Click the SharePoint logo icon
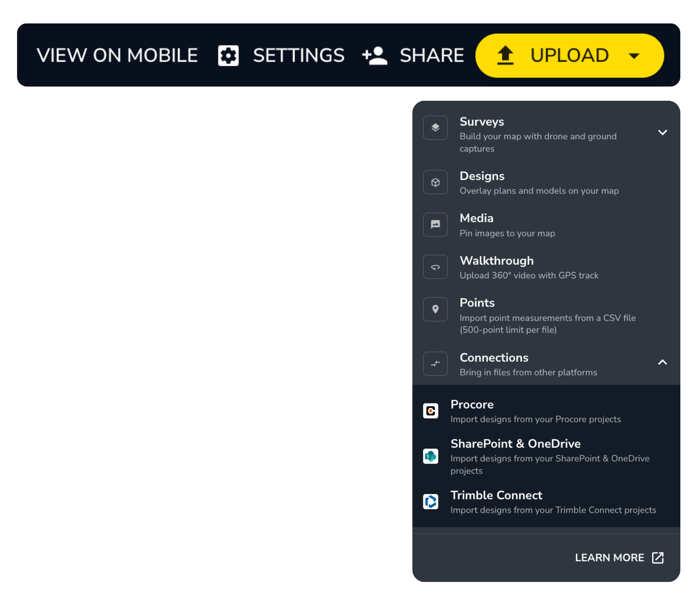Viewport: 697px width, 616px height. click(431, 456)
